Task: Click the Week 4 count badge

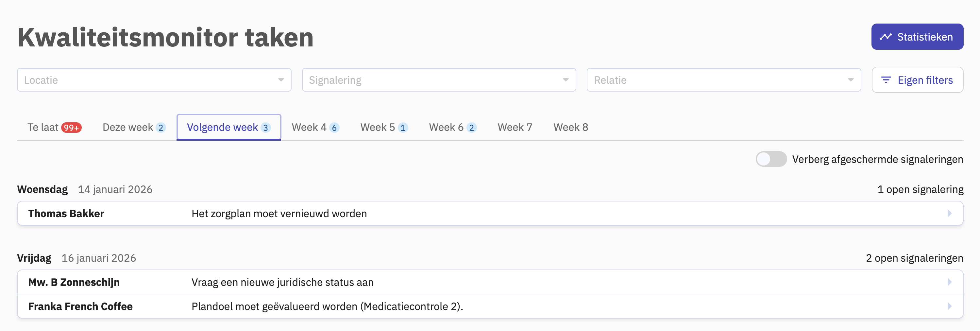Action: (x=334, y=128)
